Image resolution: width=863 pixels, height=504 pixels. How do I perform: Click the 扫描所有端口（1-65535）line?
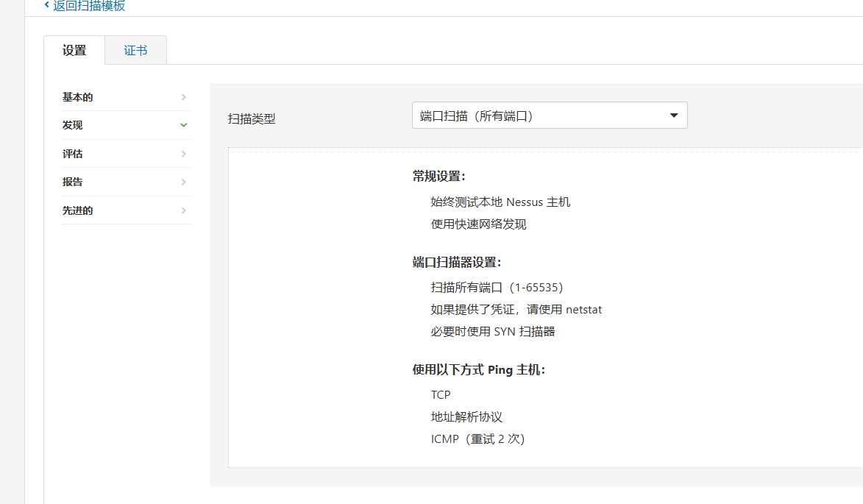pos(497,288)
